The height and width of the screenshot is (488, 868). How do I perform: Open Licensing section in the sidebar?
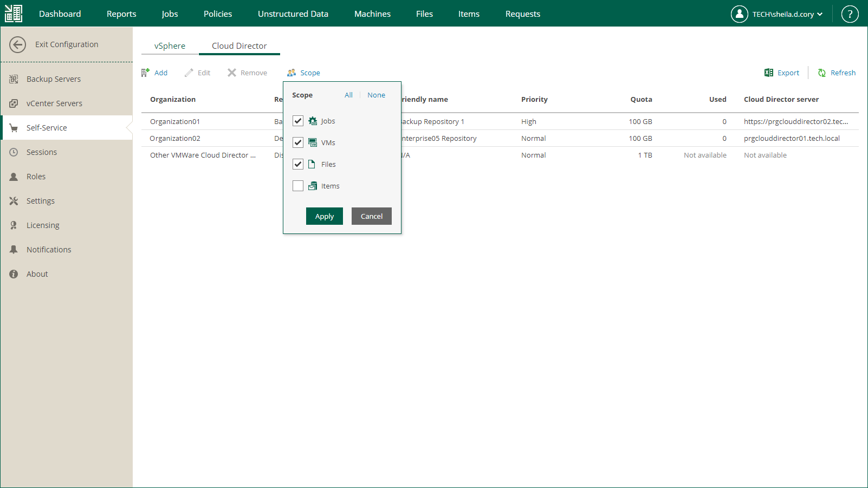pos(43,225)
